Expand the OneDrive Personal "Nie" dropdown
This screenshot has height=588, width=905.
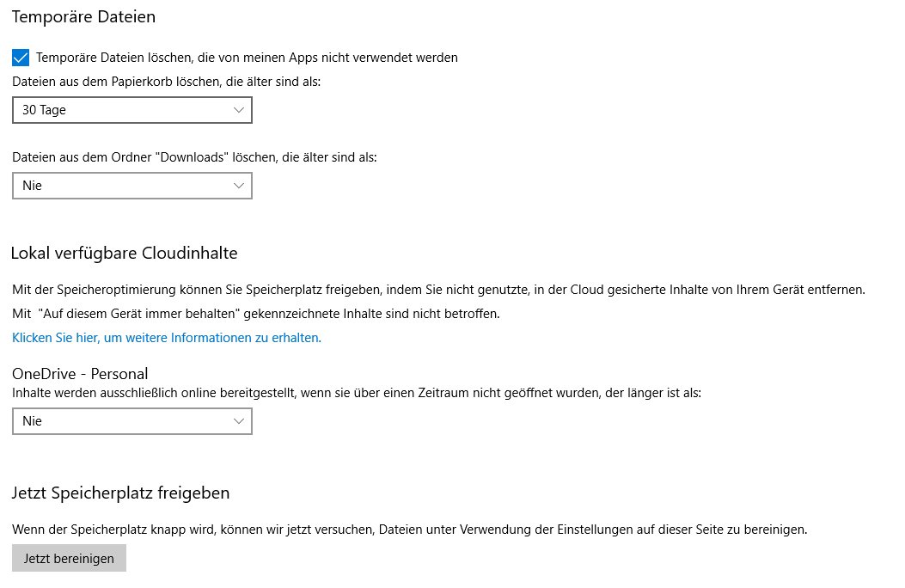point(131,421)
